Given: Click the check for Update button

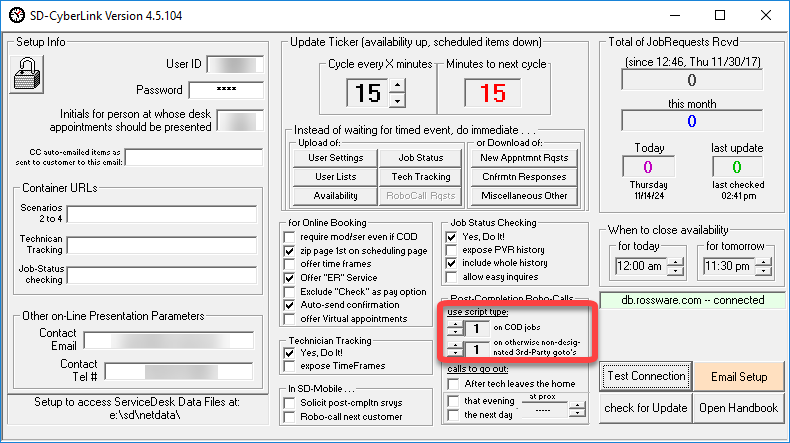Looking at the screenshot, I should click(645, 408).
